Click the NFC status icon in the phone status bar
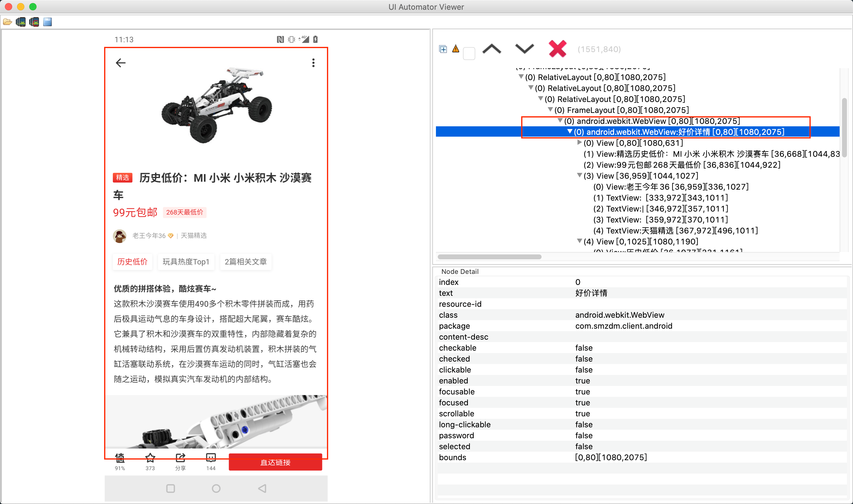 [x=280, y=39]
